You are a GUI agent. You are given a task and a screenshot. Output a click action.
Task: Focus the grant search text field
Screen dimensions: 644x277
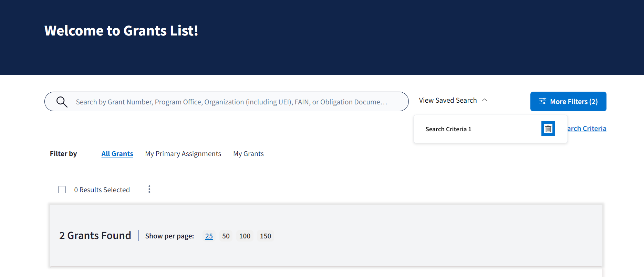coord(231,102)
